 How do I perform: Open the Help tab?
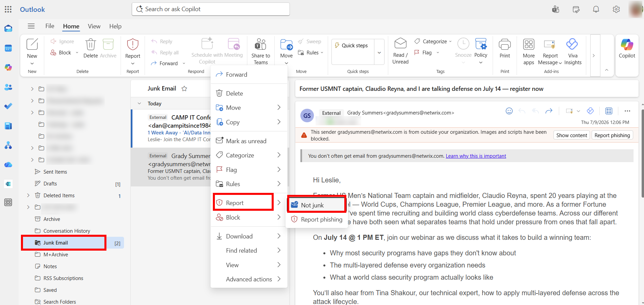click(115, 26)
